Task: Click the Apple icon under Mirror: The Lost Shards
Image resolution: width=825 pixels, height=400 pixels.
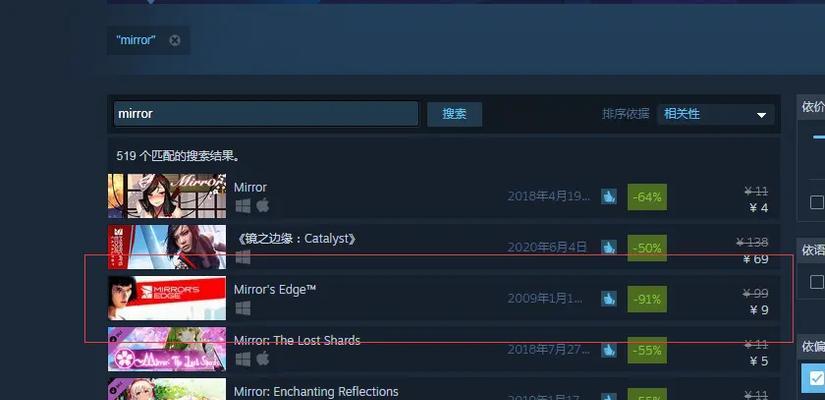Action: pyautogui.click(x=263, y=359)
